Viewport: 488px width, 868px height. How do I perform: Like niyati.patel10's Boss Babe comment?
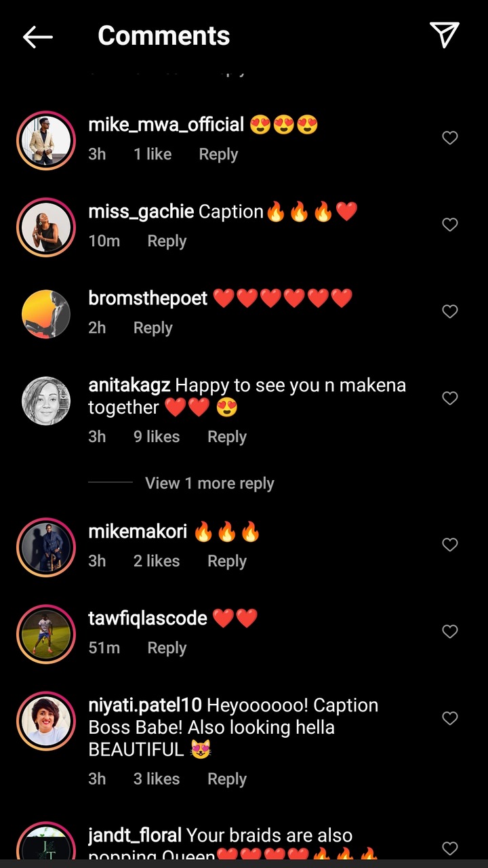450,718
